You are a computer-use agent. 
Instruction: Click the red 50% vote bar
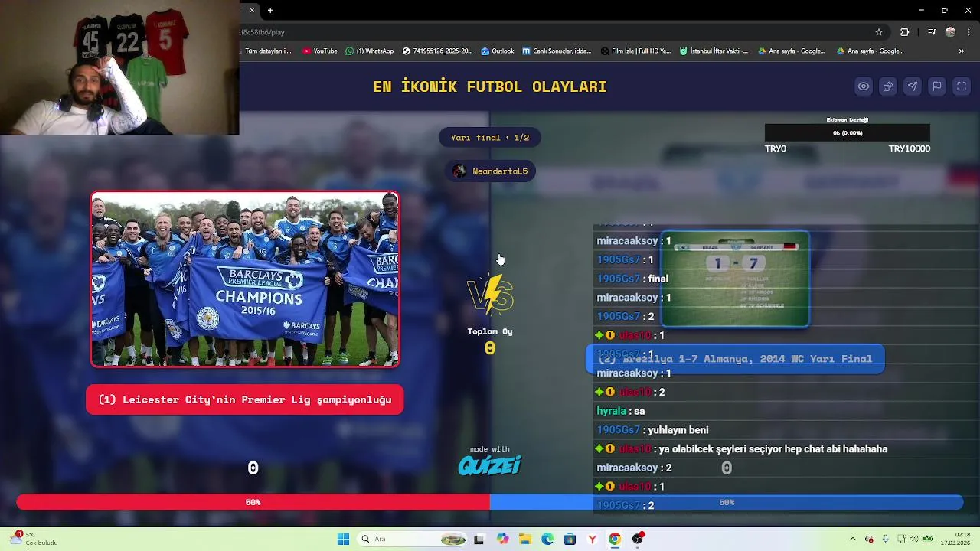click(253, 502)
